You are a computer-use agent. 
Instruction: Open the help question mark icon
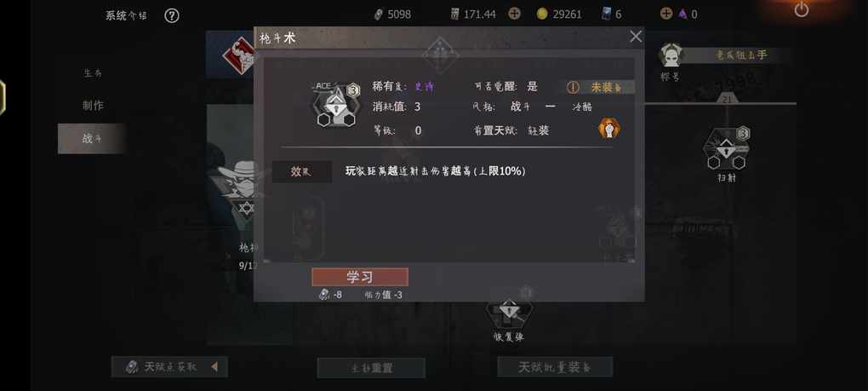tap(172, 15)
